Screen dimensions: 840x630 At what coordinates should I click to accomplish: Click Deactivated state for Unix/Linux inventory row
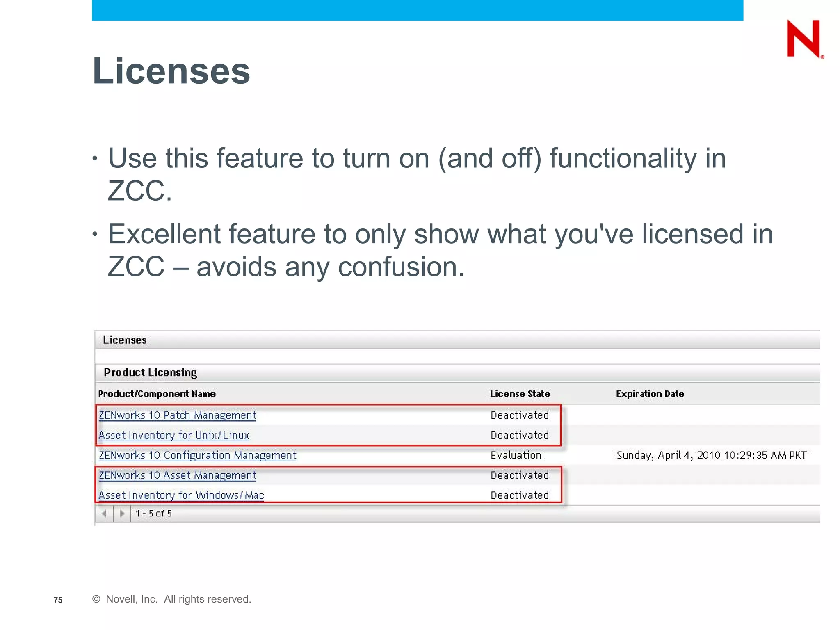point(520,435)
